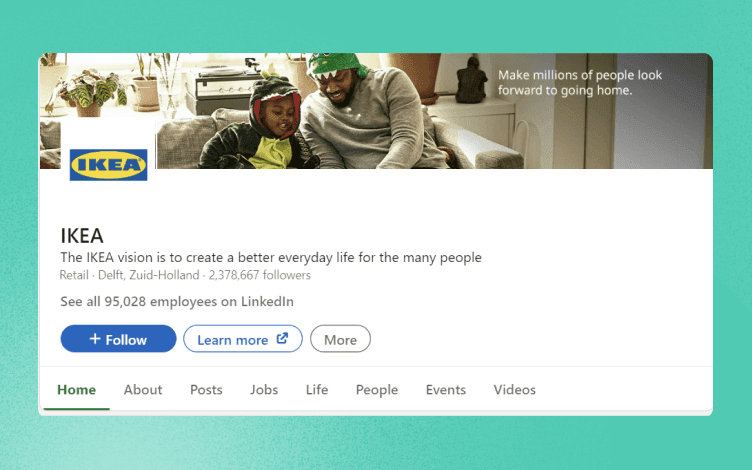
Task: Switch to the Events tab
Action: [446, 389]
